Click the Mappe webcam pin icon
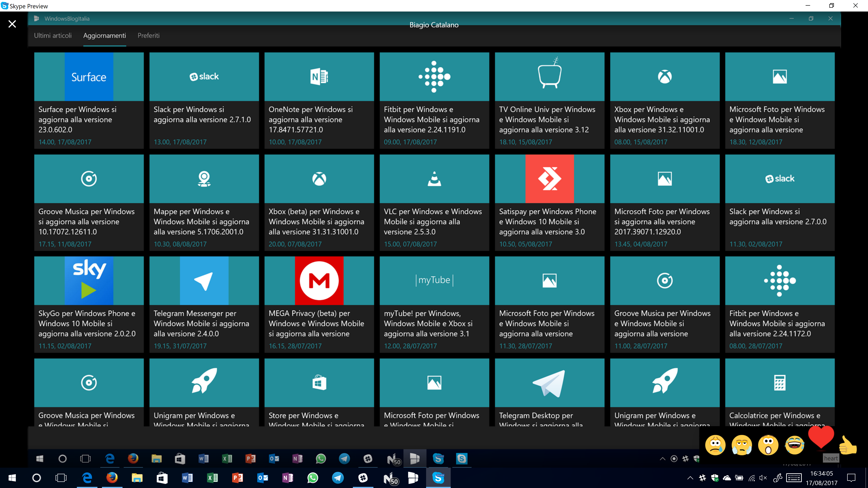Screen dimensions: 868x488 click(x=204, y=178)
